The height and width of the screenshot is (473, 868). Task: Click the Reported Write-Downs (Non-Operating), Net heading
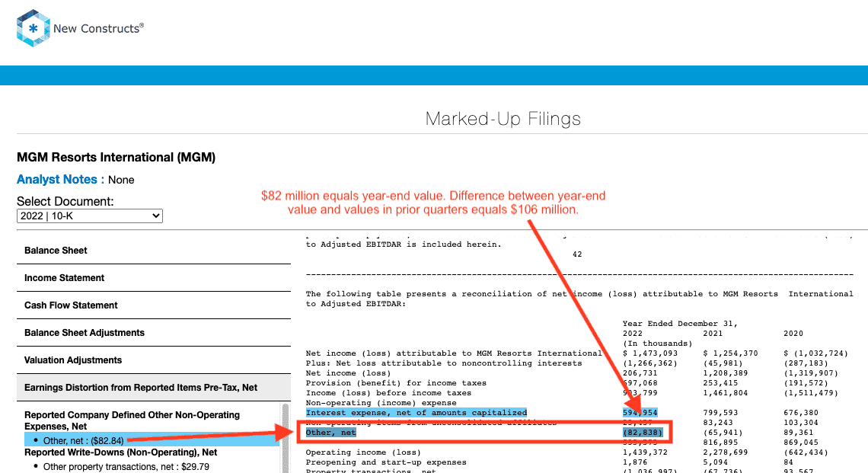pos(120,452)
